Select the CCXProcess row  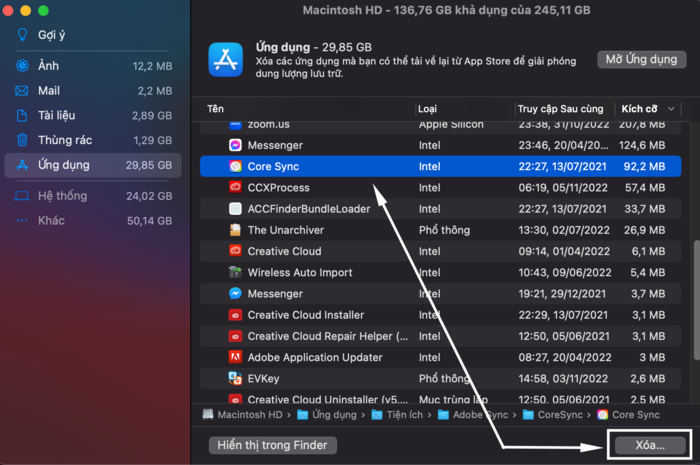441,187
